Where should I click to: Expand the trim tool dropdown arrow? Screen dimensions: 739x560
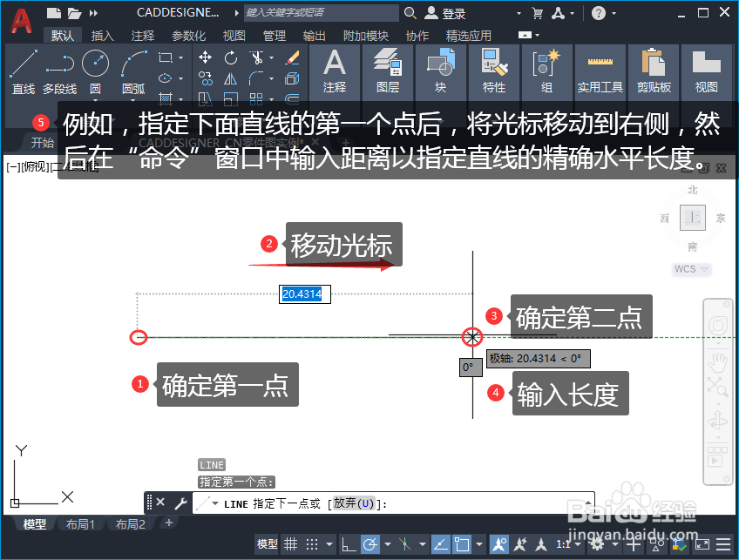272,57
